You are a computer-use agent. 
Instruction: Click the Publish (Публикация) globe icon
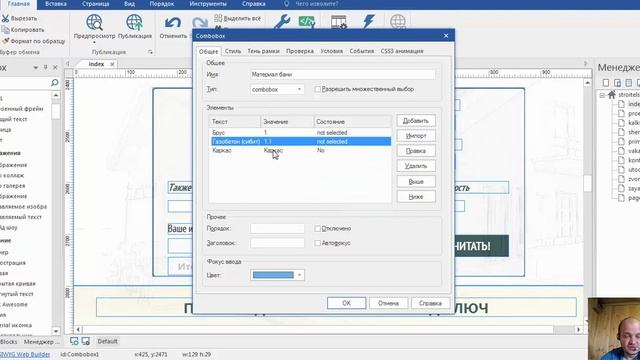[x=134, y=22]
